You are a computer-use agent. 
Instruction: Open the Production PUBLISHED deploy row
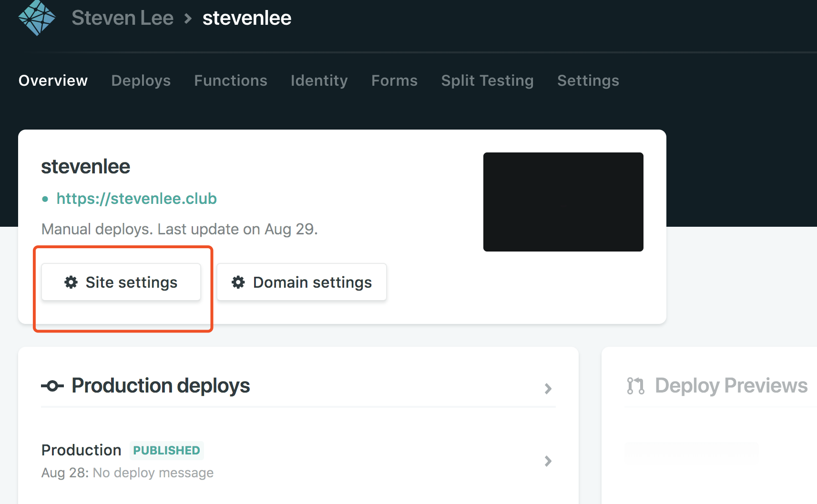tap(298, 461)
